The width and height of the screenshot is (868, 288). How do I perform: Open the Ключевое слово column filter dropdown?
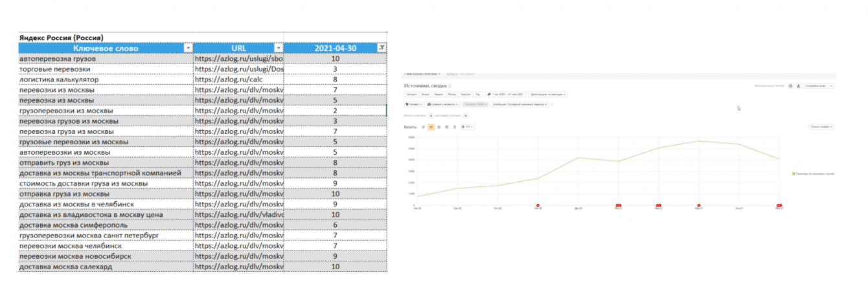coord(188,48)
